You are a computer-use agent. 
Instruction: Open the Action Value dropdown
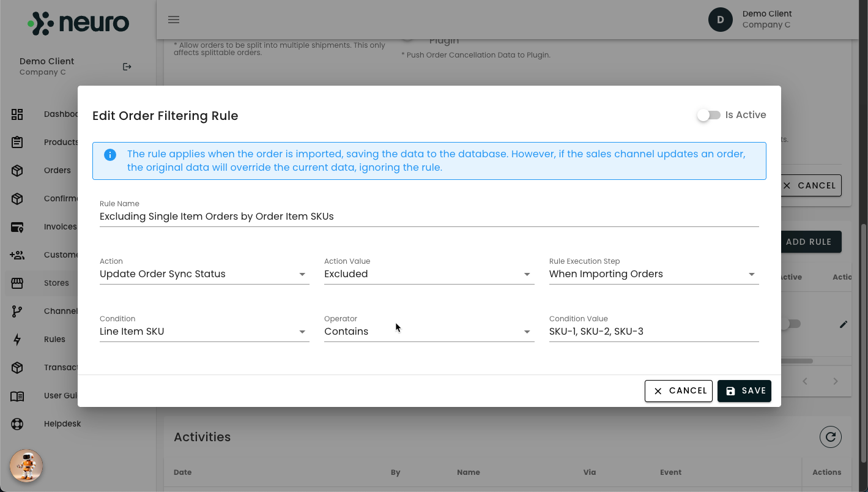click(x=429, y=274)
